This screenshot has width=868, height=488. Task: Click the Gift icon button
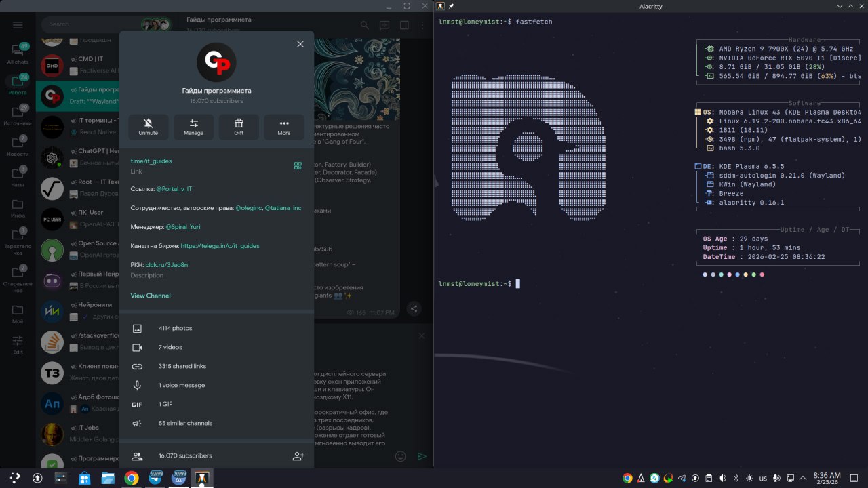239,126
